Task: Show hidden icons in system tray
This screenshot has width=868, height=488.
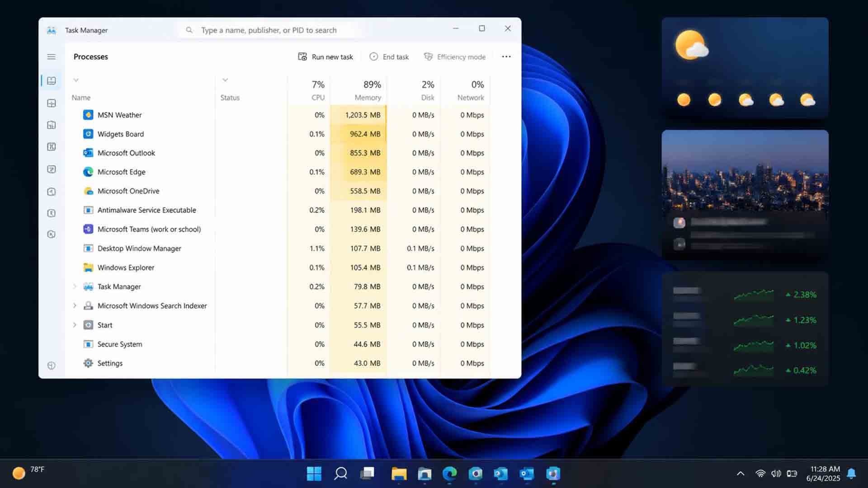Action: click(x=741, y=474)
